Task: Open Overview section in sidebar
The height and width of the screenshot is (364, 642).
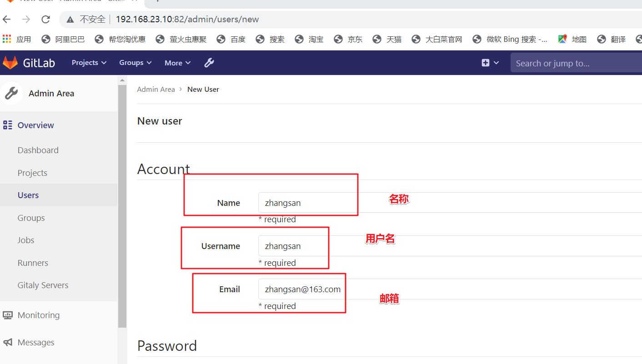Action: (x=35, y=125)
